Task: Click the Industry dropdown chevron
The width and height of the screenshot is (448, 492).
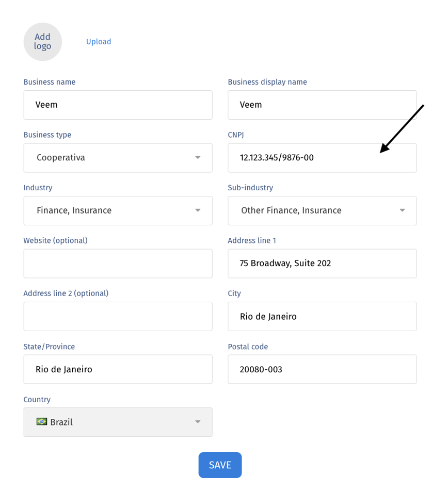Action: (x=198, y=210)
